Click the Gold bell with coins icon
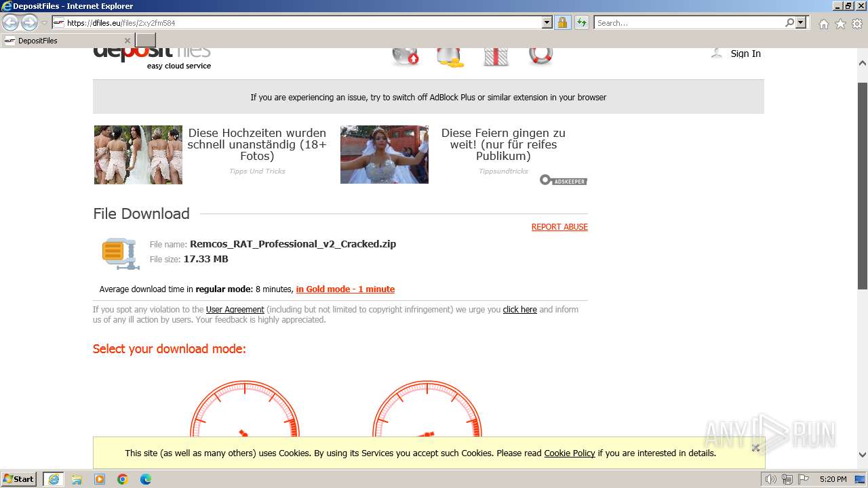 [450, 57]
